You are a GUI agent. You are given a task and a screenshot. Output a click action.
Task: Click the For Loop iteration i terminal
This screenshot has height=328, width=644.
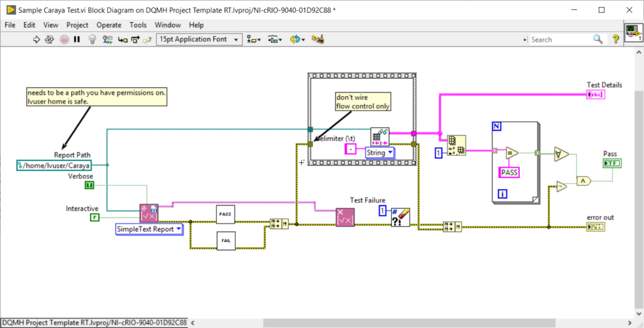tap(502, 194)
